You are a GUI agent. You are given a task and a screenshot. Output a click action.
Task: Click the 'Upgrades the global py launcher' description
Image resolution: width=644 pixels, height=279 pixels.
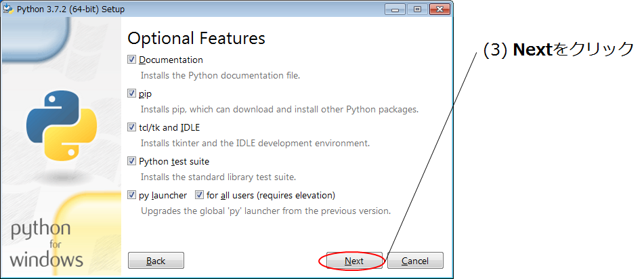click(x=265, y=211)
